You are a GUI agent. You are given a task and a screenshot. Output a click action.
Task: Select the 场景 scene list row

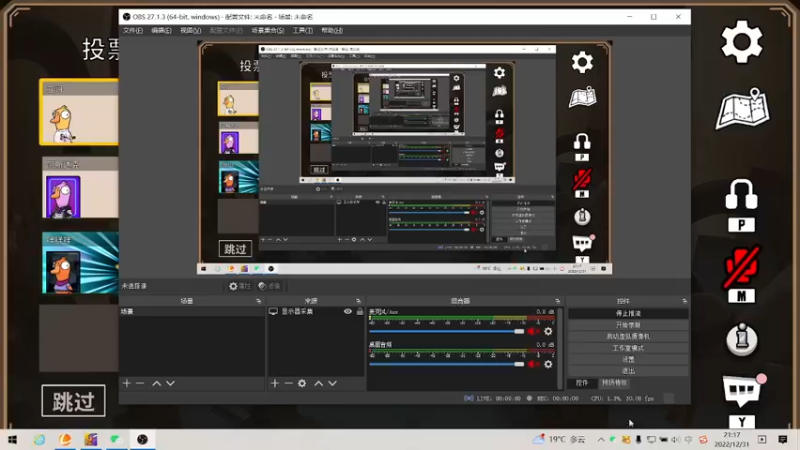(x=192, y=311)
